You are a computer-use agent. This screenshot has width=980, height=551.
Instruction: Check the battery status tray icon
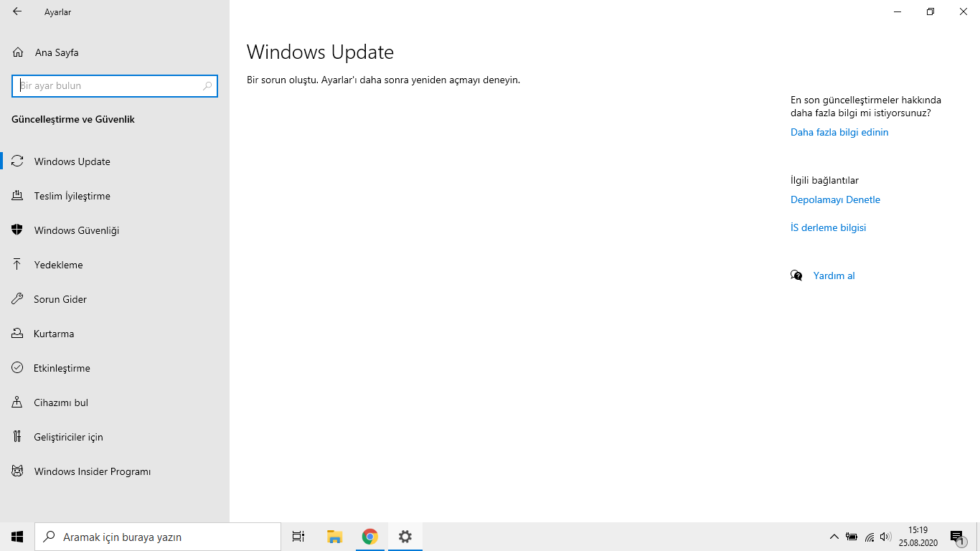click(x=852, y=537)
